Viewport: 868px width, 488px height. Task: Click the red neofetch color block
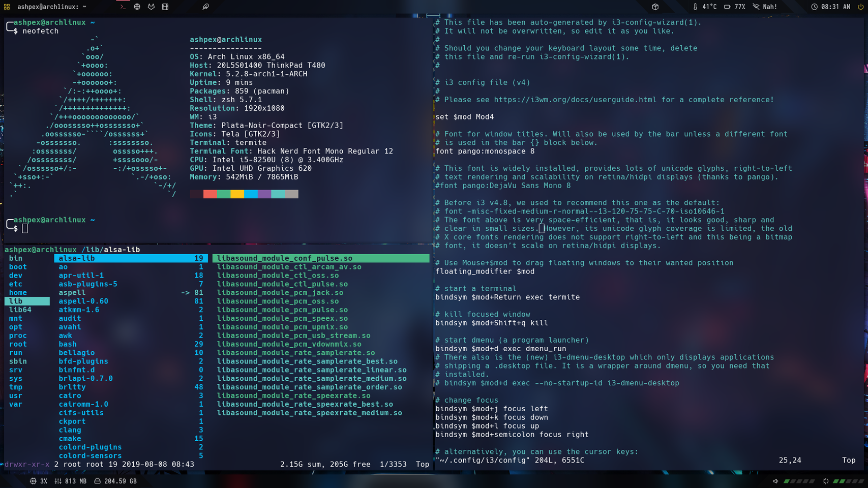210,194
